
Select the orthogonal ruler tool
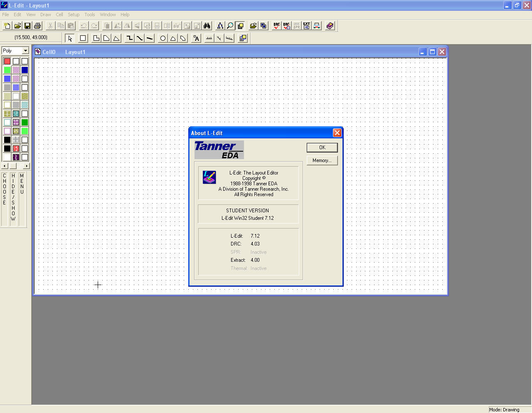(x=209, y=38)
